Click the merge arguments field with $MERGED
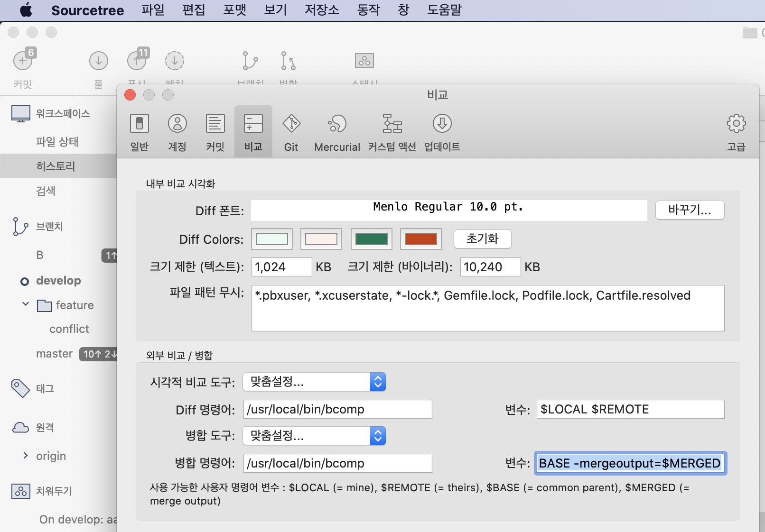The height and width of the screenshot is (532, 765). tap(631, 463)
